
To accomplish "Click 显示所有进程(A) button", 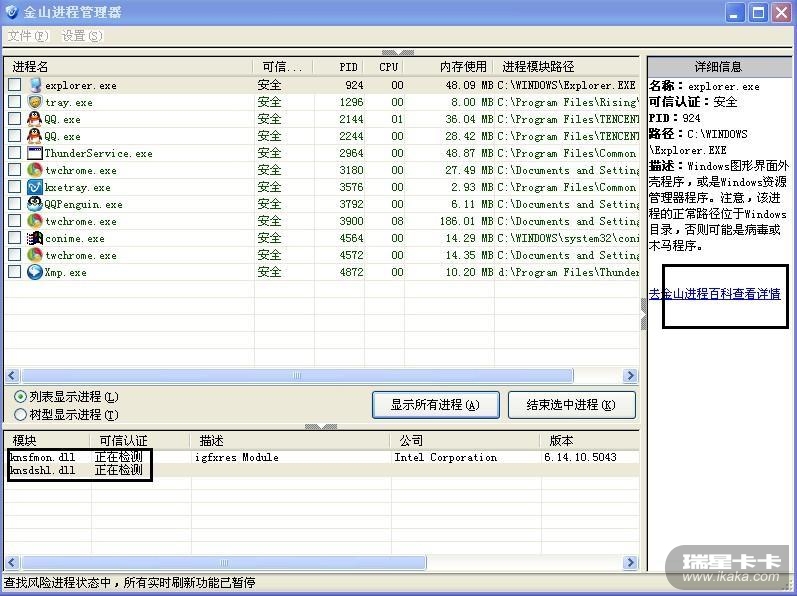I will (436, 405).
